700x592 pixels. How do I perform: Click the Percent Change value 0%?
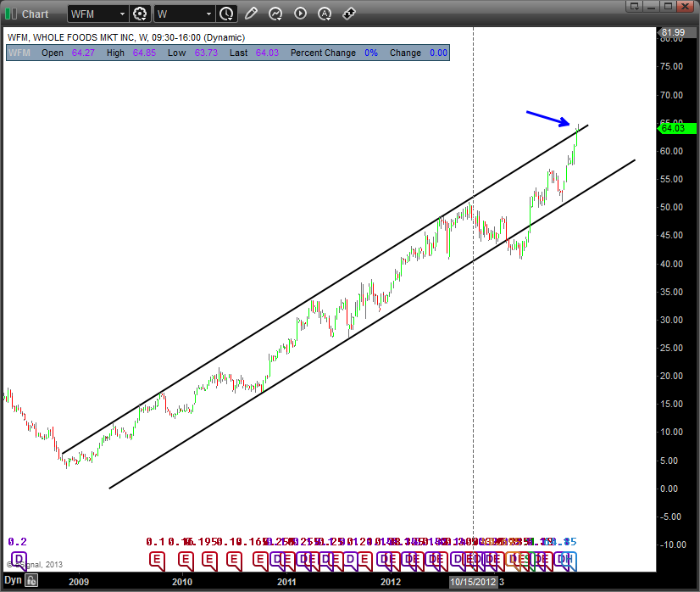tap(371, 53)
